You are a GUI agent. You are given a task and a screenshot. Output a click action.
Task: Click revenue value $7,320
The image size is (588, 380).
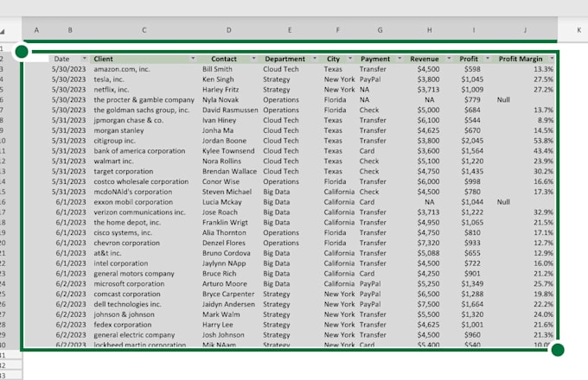(x=428, y=243)
